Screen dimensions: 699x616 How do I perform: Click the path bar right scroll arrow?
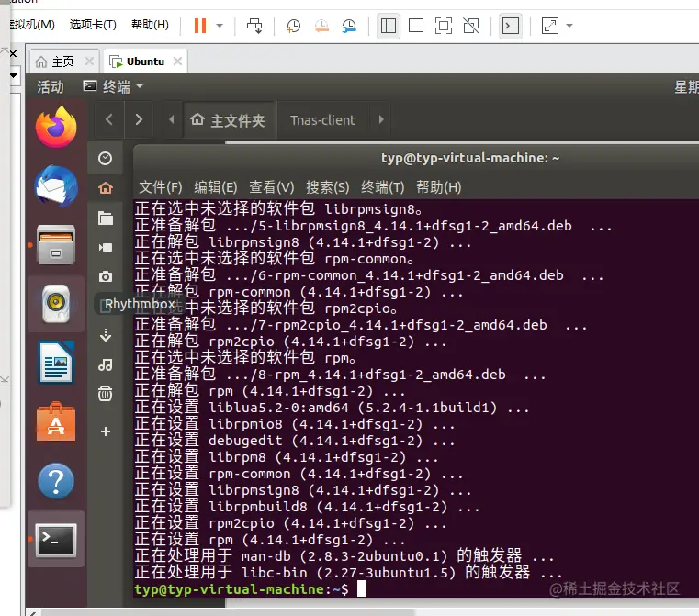380,119
